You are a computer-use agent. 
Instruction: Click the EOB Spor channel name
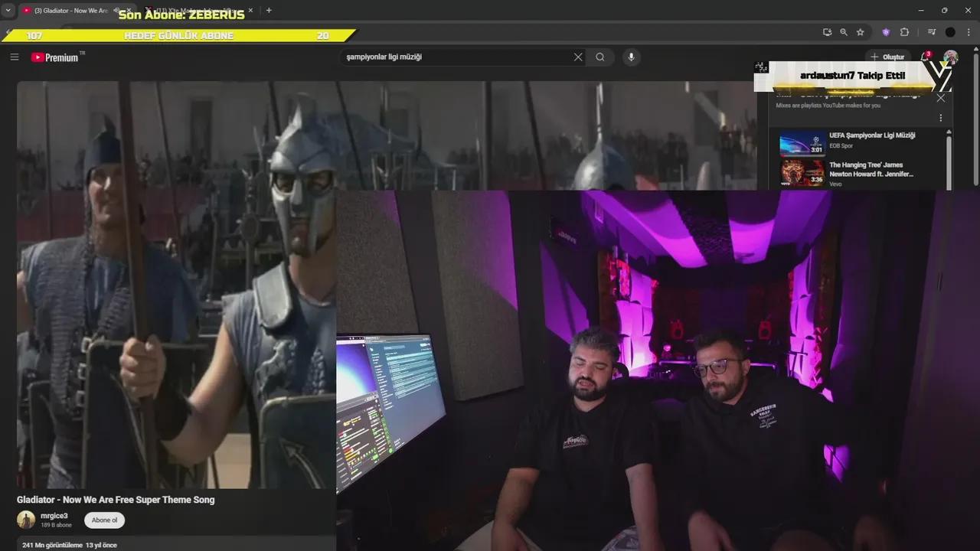tap(841, 145)
